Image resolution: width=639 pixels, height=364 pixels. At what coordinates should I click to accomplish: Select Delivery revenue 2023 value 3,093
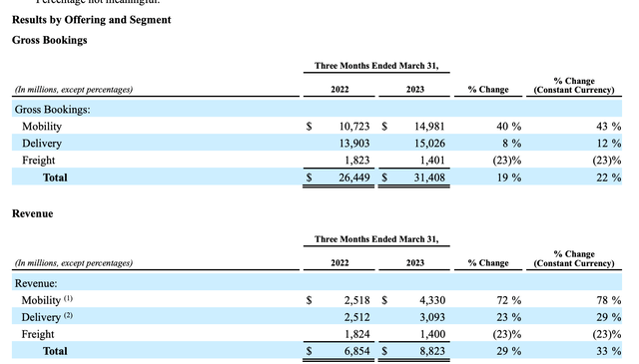(432, 317)
